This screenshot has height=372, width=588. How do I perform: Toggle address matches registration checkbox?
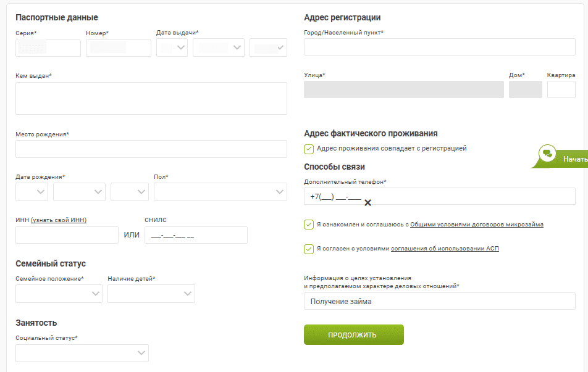309,149
